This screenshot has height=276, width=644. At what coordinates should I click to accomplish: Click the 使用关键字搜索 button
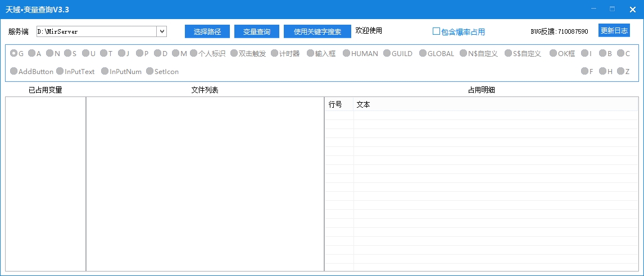pyautogui.click(x=318, y=31)
